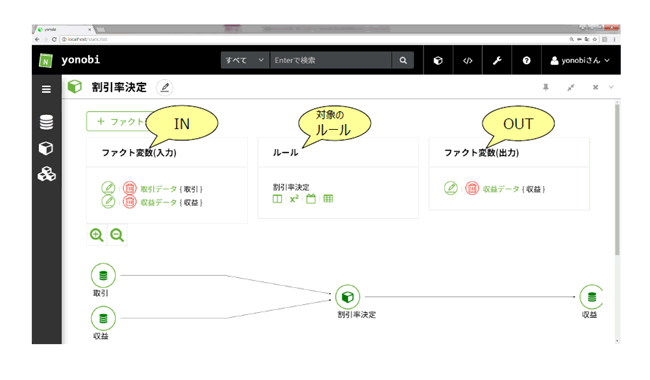Pin the 割引率決定 panel
Image resolution: width=650 pixels, height=380 pixels.
point(546,87)
